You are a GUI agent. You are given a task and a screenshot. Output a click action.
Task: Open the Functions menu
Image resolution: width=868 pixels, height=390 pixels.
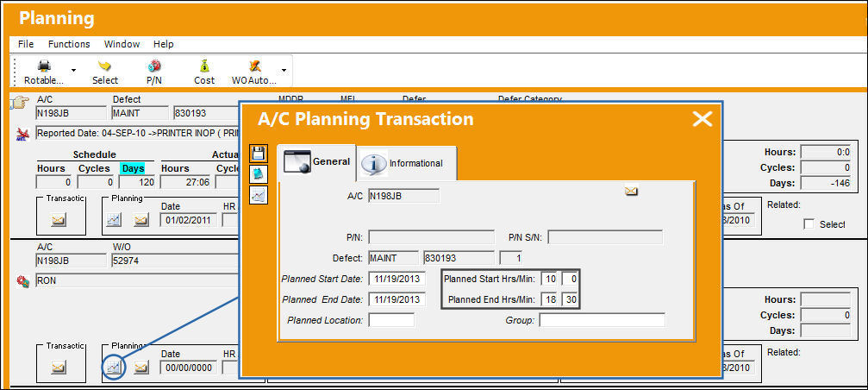(x=69, y=44)
